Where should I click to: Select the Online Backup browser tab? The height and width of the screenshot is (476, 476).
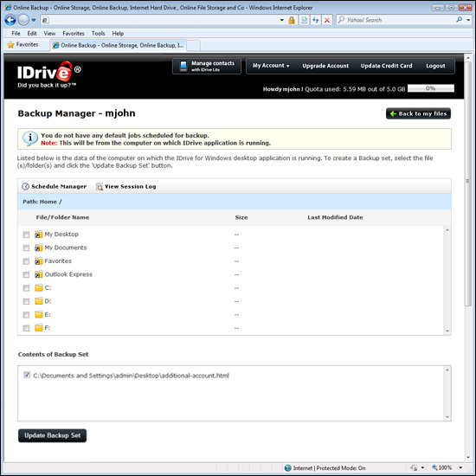(118, 45)
